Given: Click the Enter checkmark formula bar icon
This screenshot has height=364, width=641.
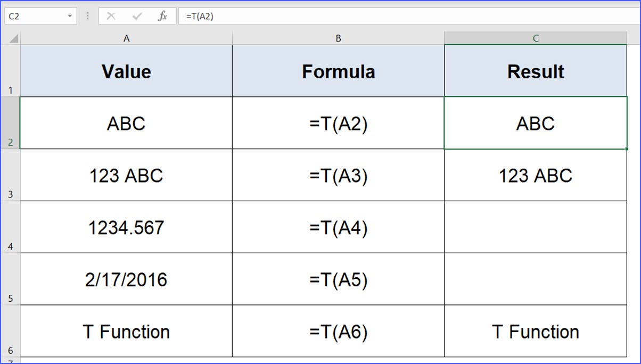Looking at the screenshot, I should pyautogui.click(x=137, y=16).
